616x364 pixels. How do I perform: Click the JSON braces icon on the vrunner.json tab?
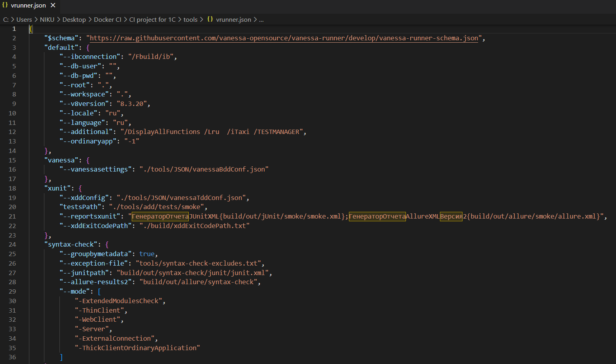[x=5, y=5]
